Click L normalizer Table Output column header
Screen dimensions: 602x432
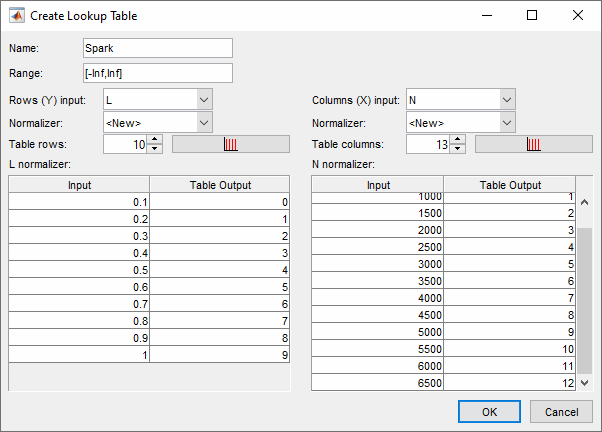[x=220, y=185]
